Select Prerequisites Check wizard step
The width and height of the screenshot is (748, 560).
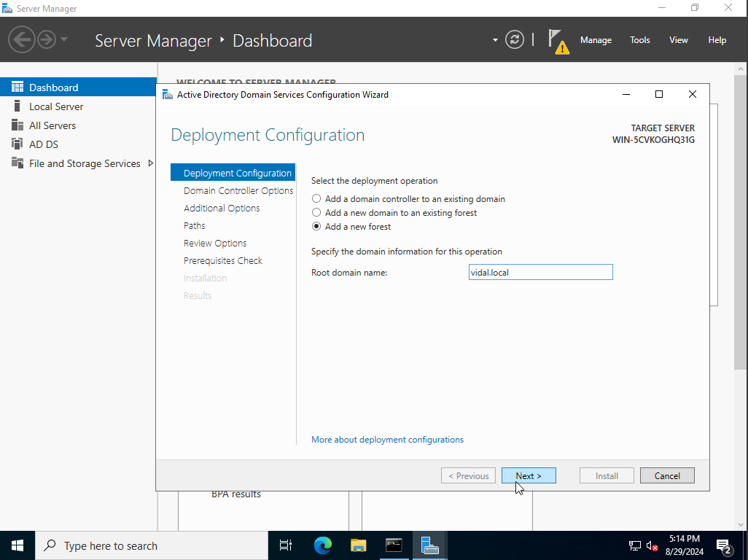(x=223, y=260)
